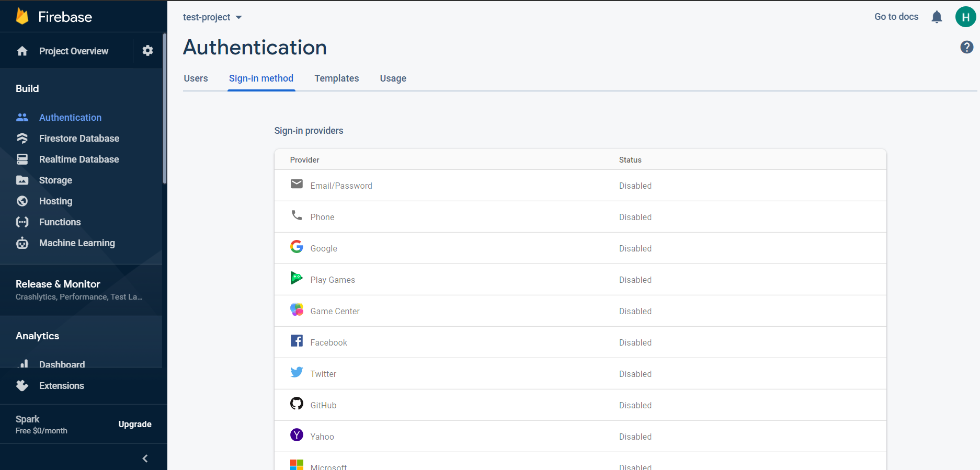Open the Go to docs link
The width and height of the screenshot is (980, 470).
coord(896,17)
